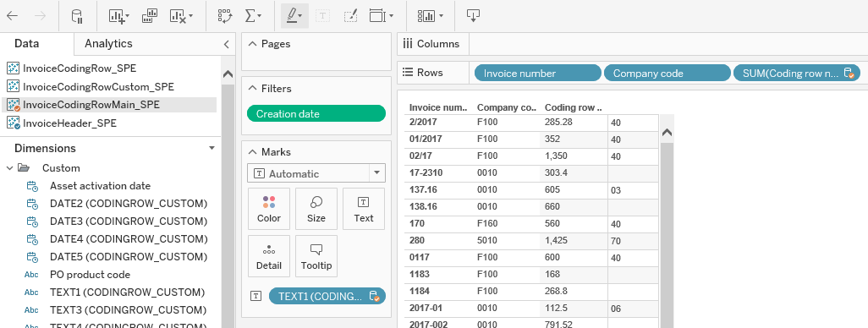Click the Creation date filter pill

pyautogui.click(x=316, y=114)
